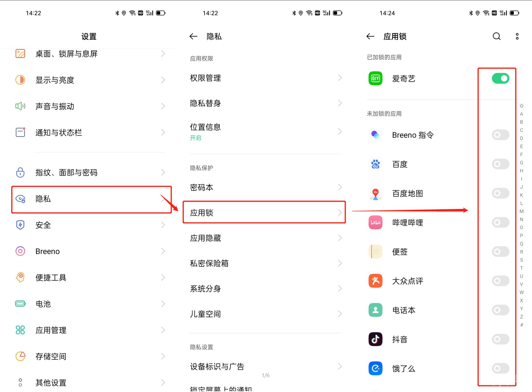This screenshot has height=392, width=532.
Task: Tap the 百度 paw app icon
Action: click(375, 164)
